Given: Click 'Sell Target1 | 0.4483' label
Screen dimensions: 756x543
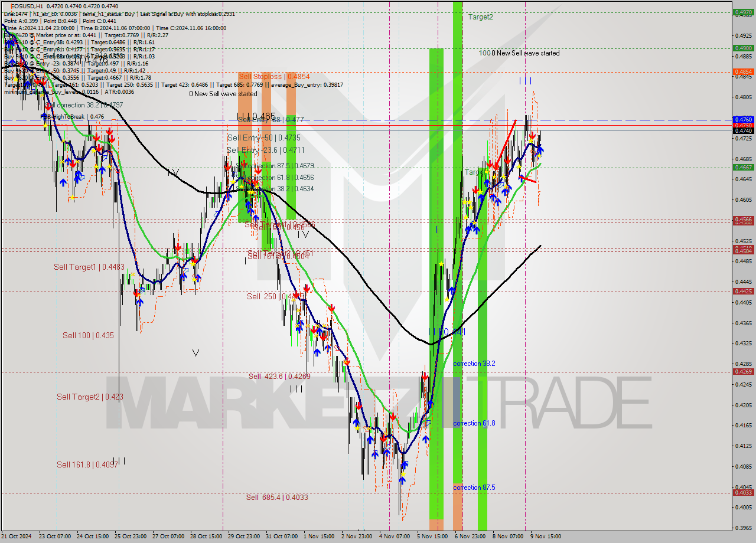Looking at the screenshot, I should pos(89,267).
